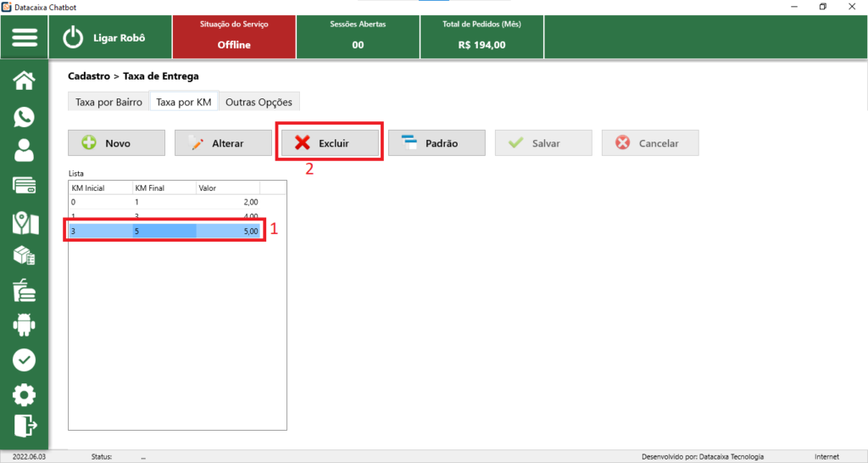
Task: Open the payment card icon
Action: pos(25,187)
